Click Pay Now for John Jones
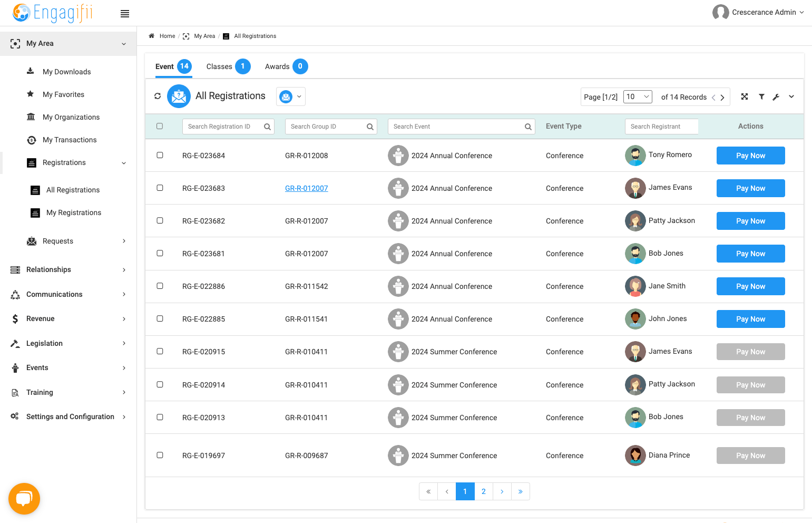The height and width of the screenshot is (523, 812). (x=750, y=319)
